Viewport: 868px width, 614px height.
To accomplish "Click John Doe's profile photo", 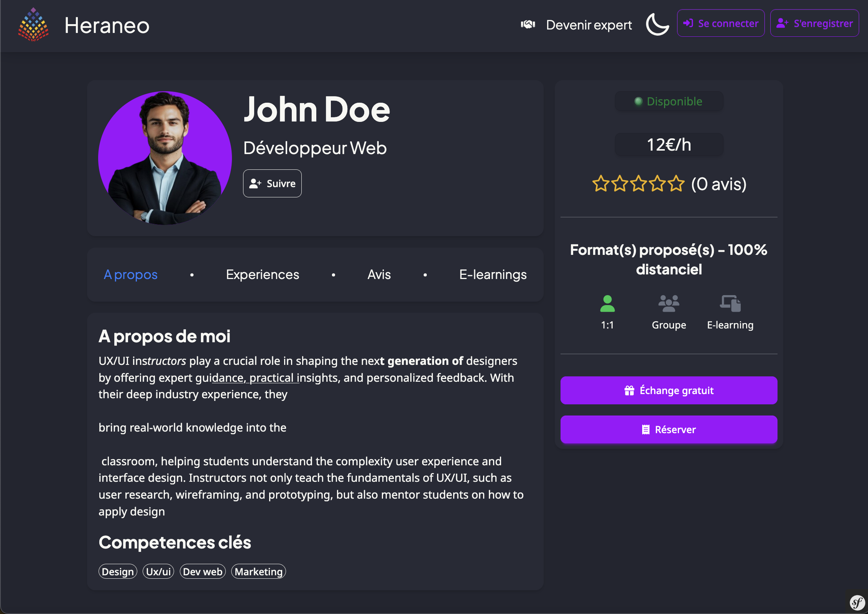I will coord(165,158).
